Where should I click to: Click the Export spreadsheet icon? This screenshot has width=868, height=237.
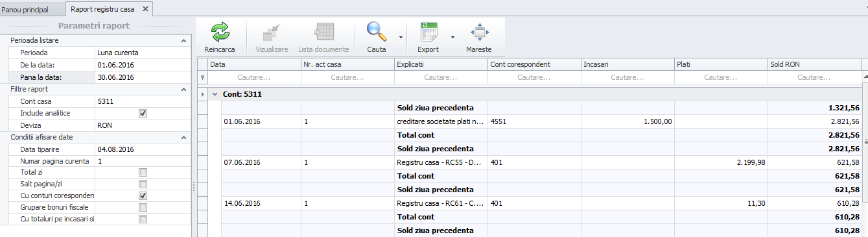[428, 32]
